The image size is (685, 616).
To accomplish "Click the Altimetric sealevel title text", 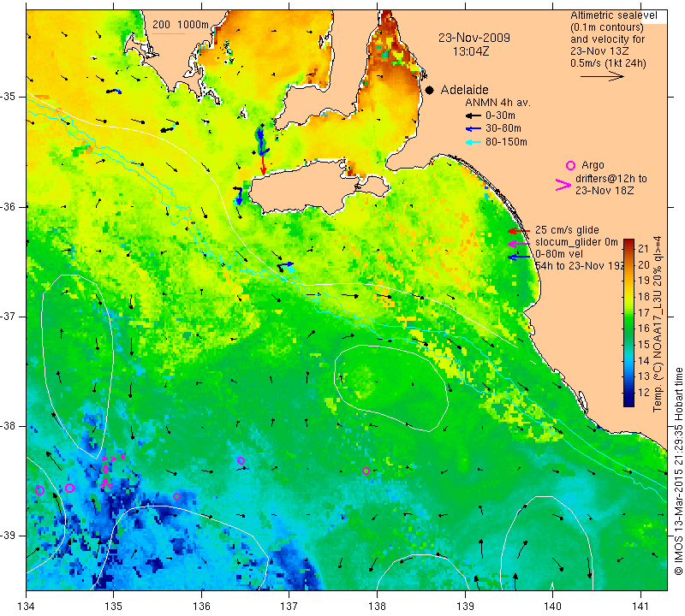I will [x=613, y=15].
